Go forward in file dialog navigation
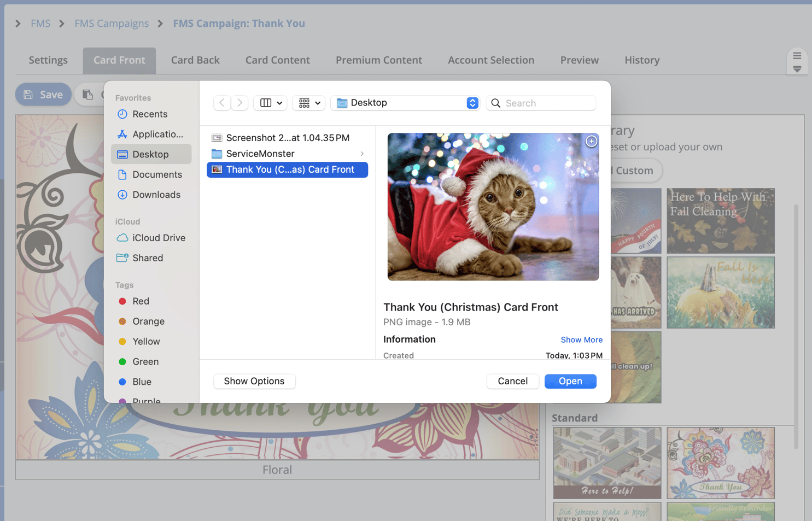The image size is (812, 521). (x=239, y=103)
